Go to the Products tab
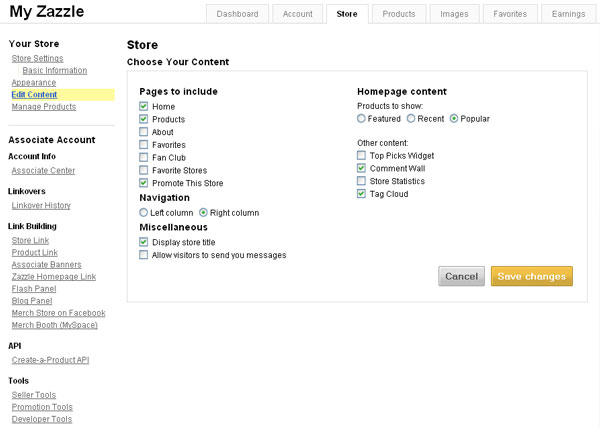600x427 pixels. (x=399, y=14)
